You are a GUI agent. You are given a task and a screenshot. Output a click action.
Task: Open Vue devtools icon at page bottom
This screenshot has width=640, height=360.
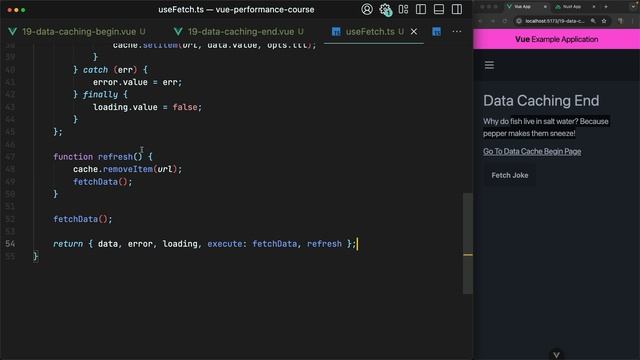pos(556,355)
